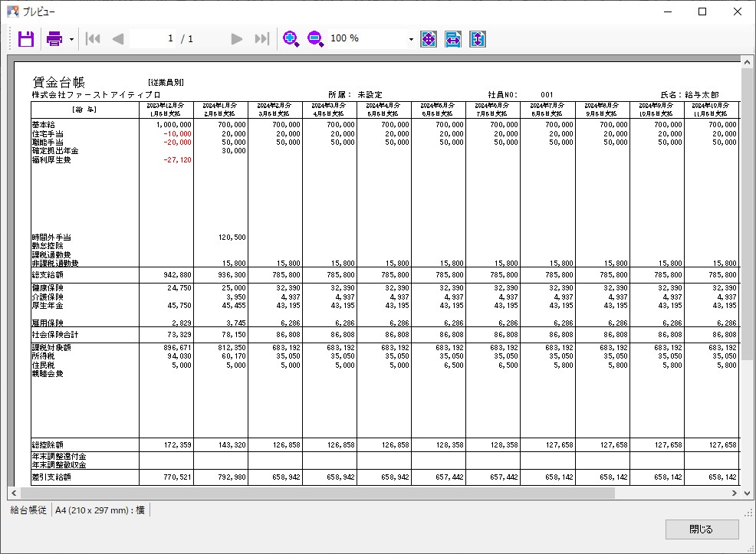Click the A4 (210 x 297 mm) : 横 status text
The width and height of the screenshot is (756, 554).
point(100,510)
